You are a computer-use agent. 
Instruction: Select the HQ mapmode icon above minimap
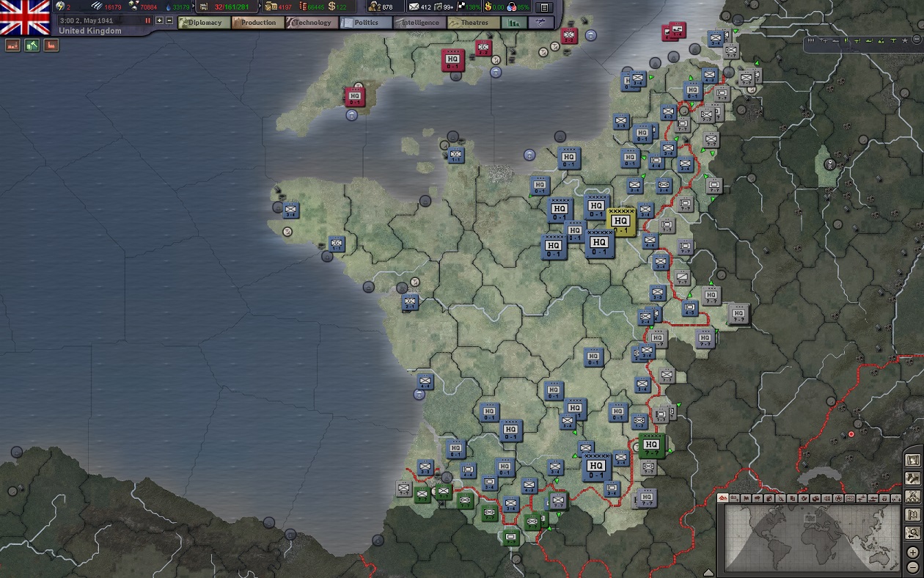point(851,499)
